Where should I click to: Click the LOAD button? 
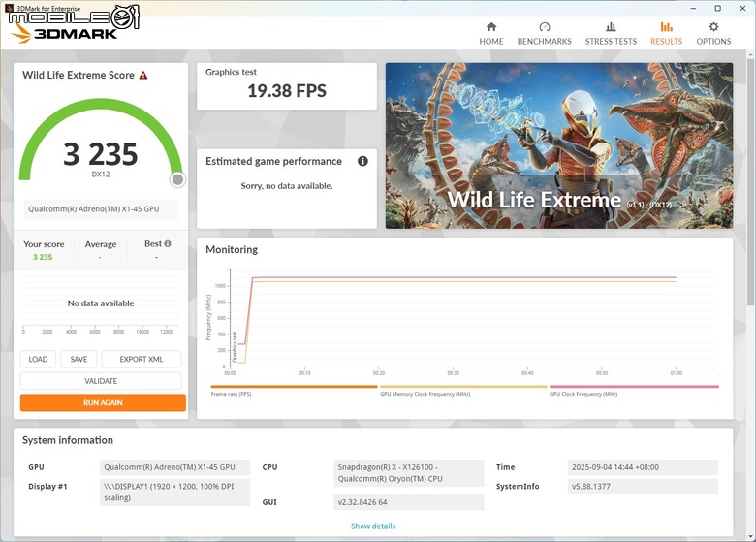[x=38, y=360]
